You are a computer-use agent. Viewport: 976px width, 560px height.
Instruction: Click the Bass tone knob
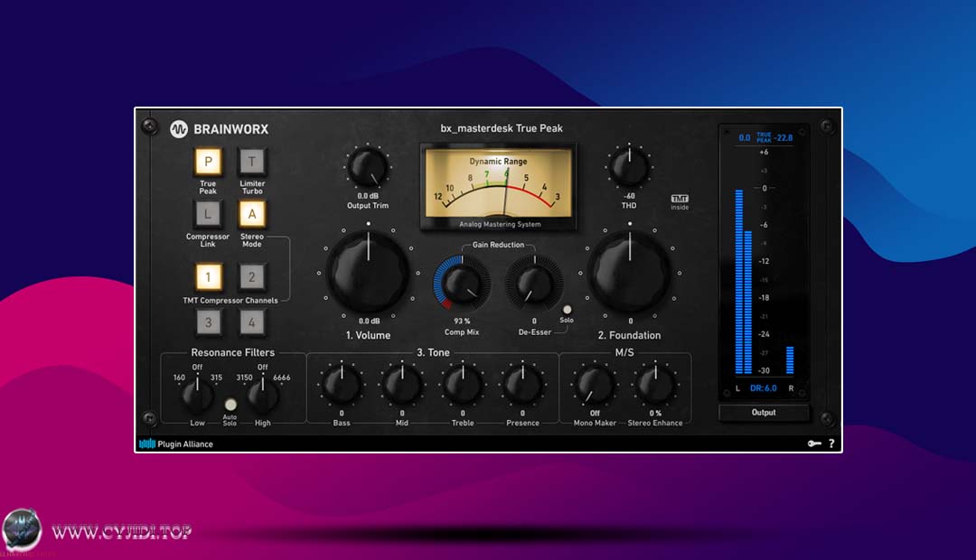click(341, 384)
